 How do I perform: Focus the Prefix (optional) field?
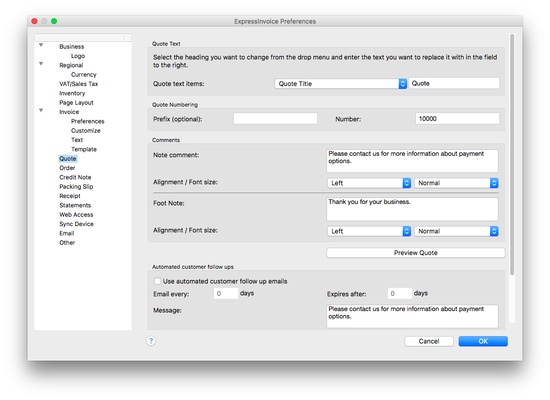pos(275,119)
